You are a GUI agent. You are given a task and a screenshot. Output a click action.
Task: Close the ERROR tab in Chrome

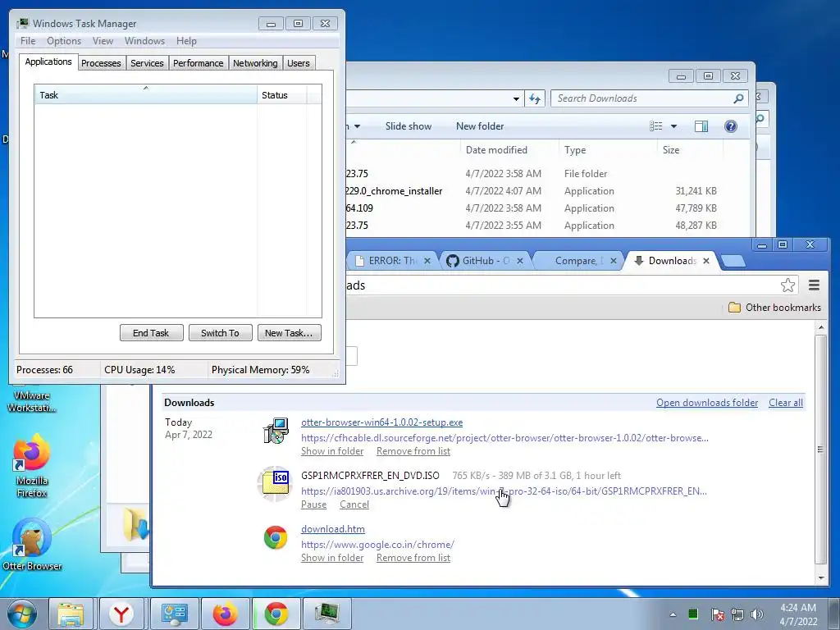coord(427,261)
